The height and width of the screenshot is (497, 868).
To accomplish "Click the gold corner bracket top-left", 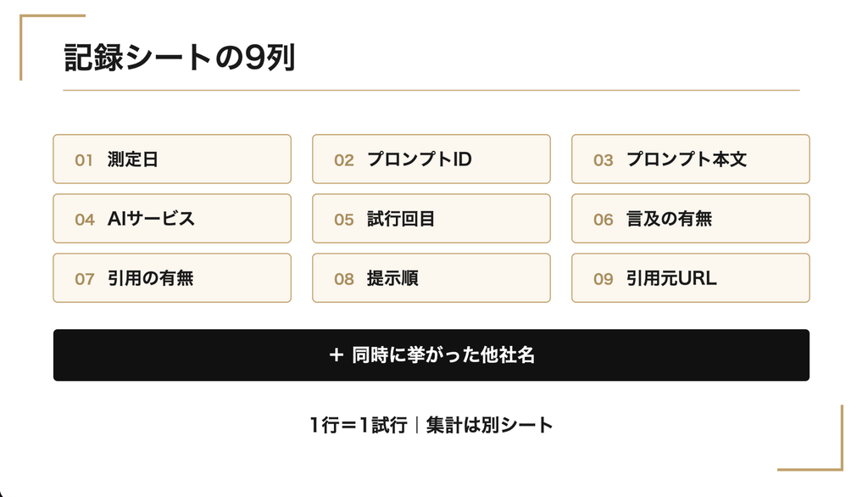I will (x=52, y=47).
